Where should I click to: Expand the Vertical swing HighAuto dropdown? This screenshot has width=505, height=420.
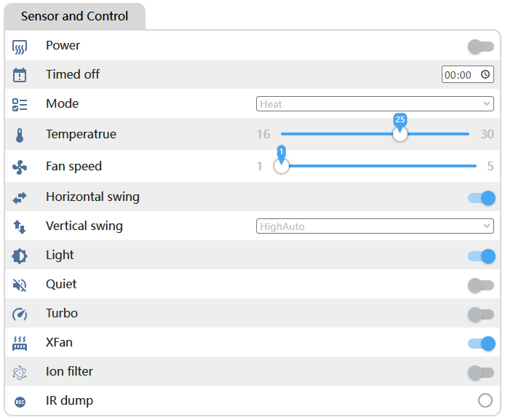(x=375, y=226)
